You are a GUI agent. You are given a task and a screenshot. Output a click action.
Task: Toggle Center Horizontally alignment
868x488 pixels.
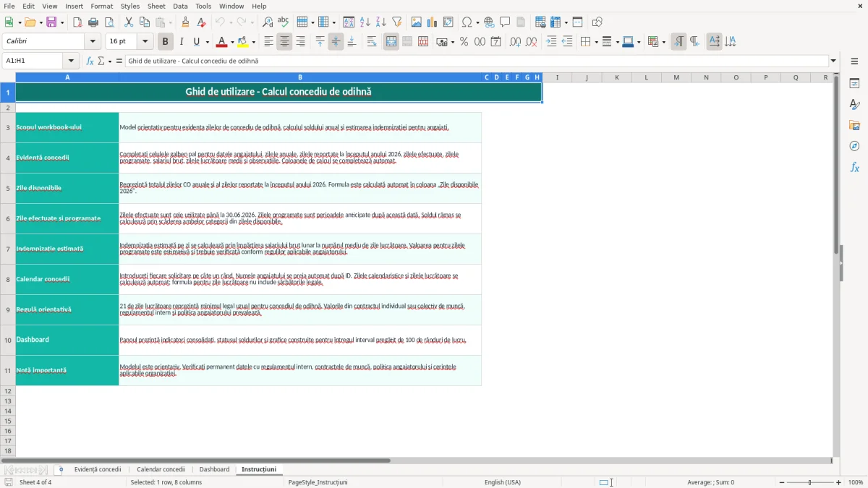point(284,42)
